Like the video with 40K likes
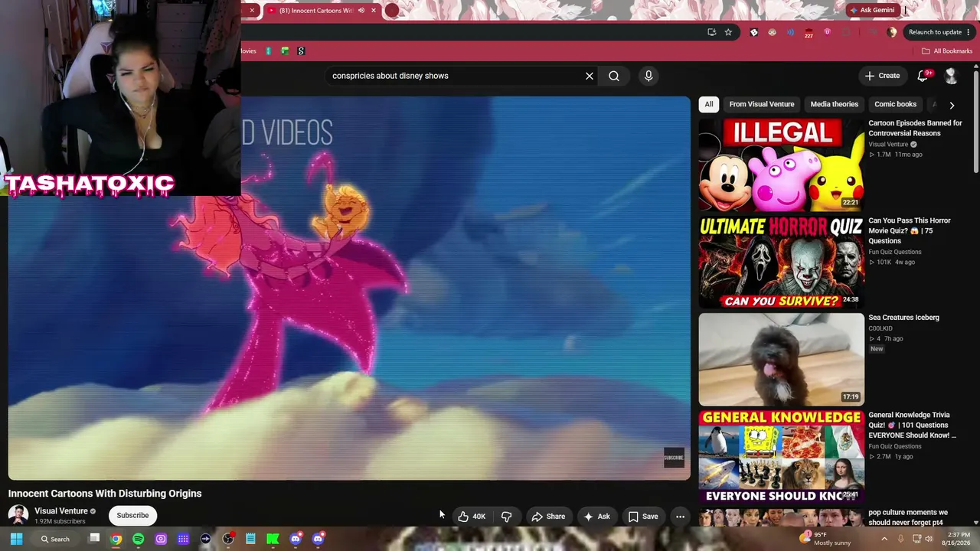Image resolution: width=980 pixels, height=551 pixels. coord(472,517)
